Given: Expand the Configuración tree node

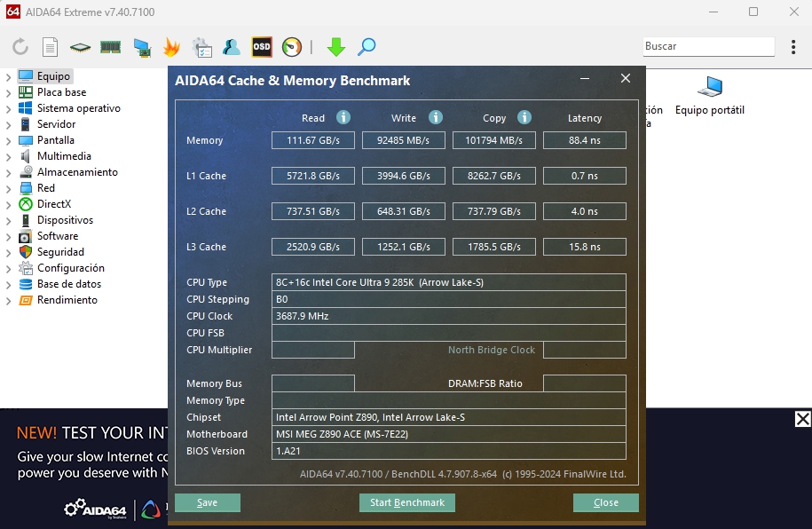Looking at the screenshot, I should [x=8, y=270].
